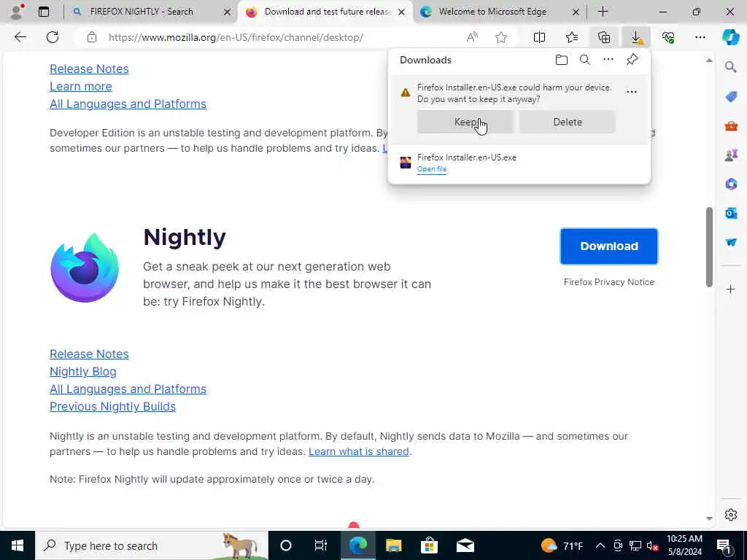Viewport: 747px width, 560px height.
Task: Toggle split screen view
Action: click(x=539, y=37)
